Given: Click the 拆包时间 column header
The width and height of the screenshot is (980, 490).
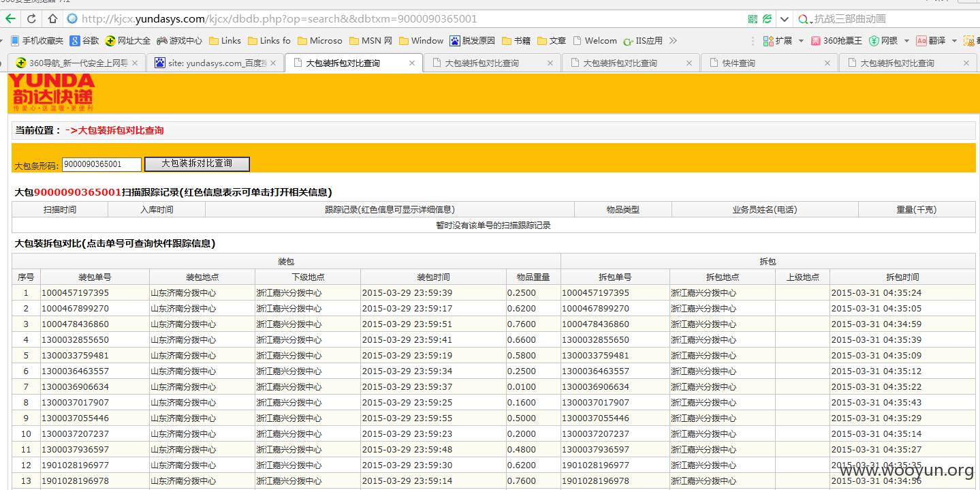Looking at the screenshot, I should (902, 277).
